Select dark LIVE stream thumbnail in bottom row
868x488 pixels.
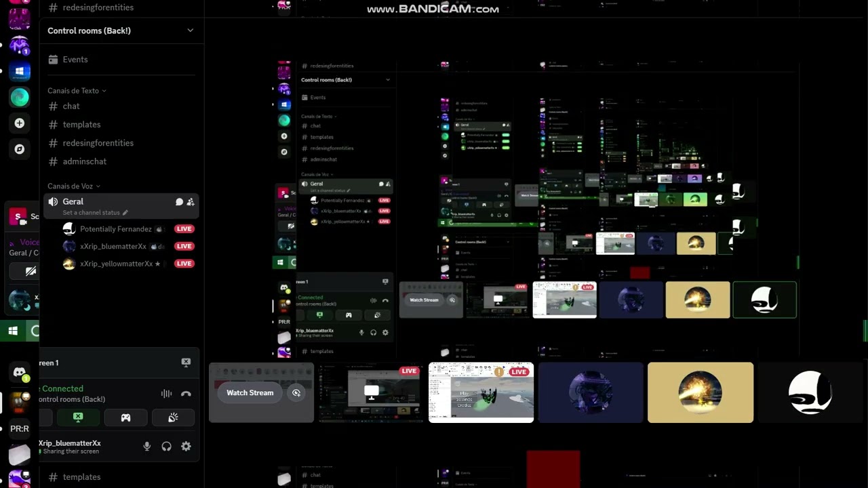(370, 392)
